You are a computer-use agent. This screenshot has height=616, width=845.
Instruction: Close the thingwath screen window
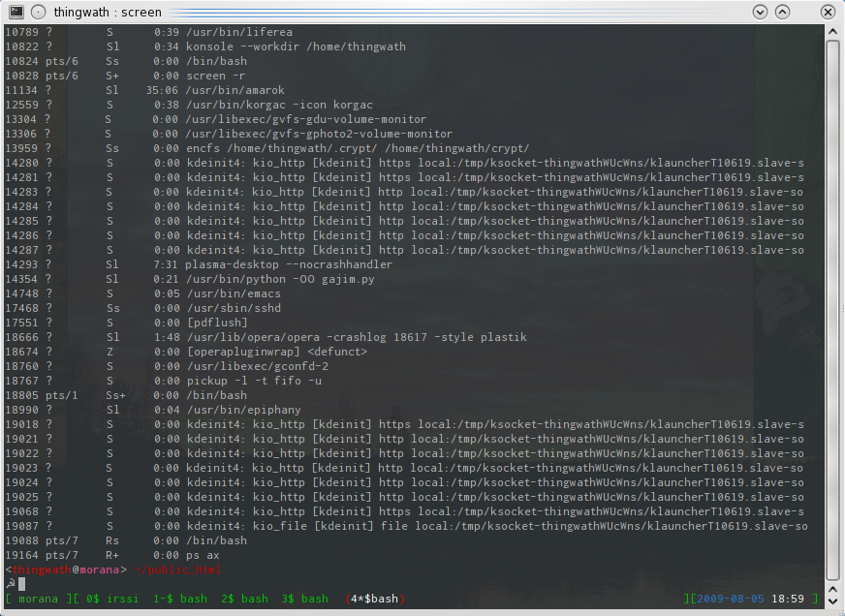click(x=827, y=12)
